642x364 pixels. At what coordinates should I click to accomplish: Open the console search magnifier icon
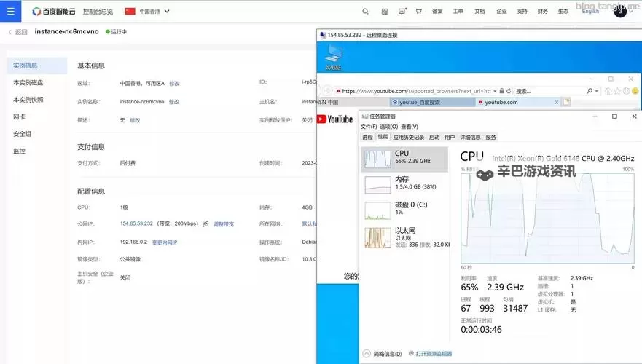(x=366, y=12)
